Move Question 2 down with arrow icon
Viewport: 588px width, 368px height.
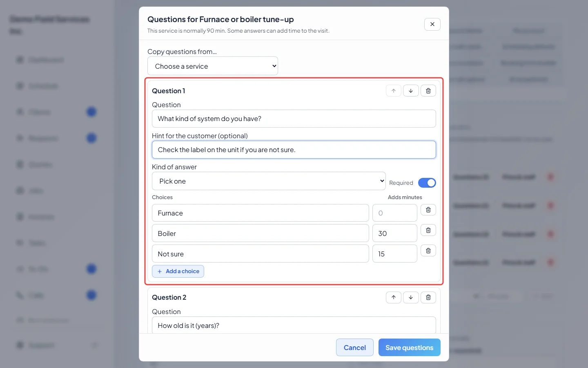(411, 297)
